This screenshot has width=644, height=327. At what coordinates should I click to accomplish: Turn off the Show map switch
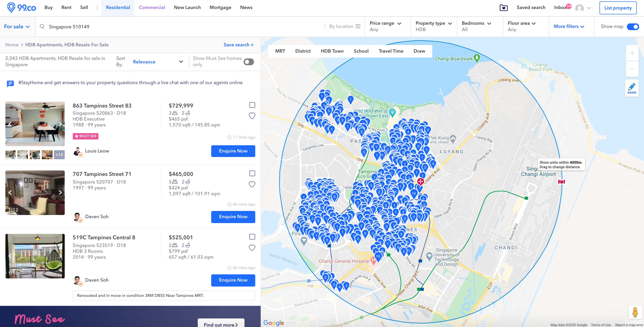633,27
